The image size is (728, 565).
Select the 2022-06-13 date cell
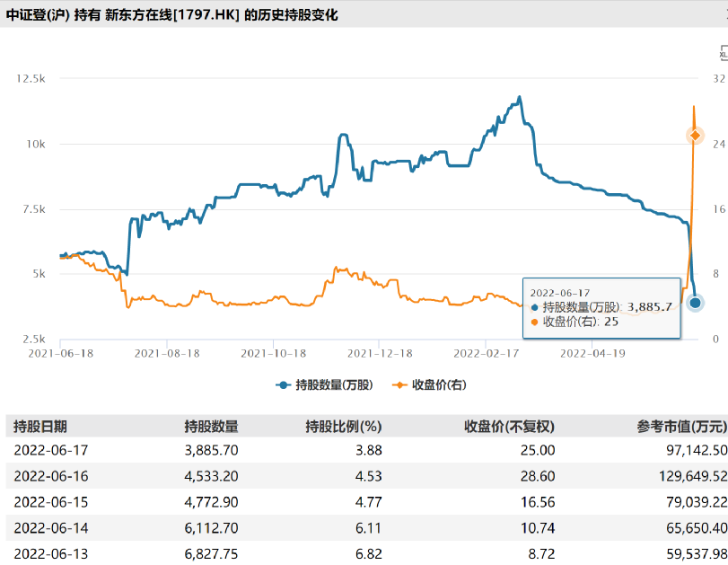tap(51, 554)
